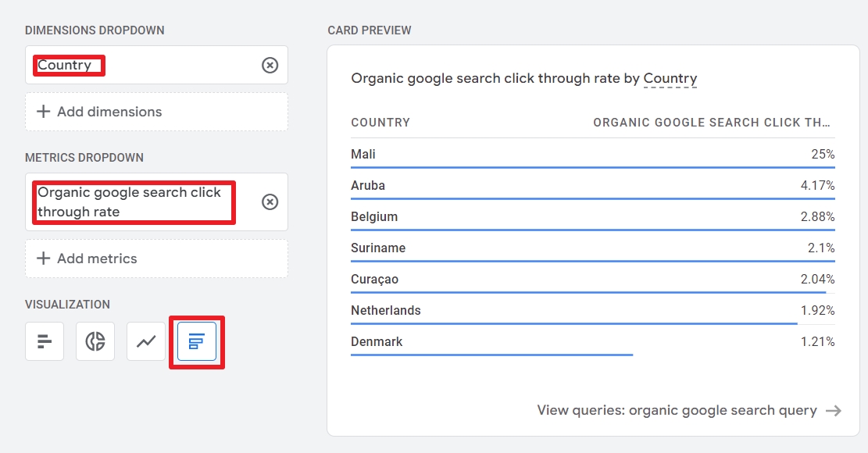Open the Organic google search metric dropdown
This screenshot has height=453, width=868.
pyautogui.click(x=157, y=202)
